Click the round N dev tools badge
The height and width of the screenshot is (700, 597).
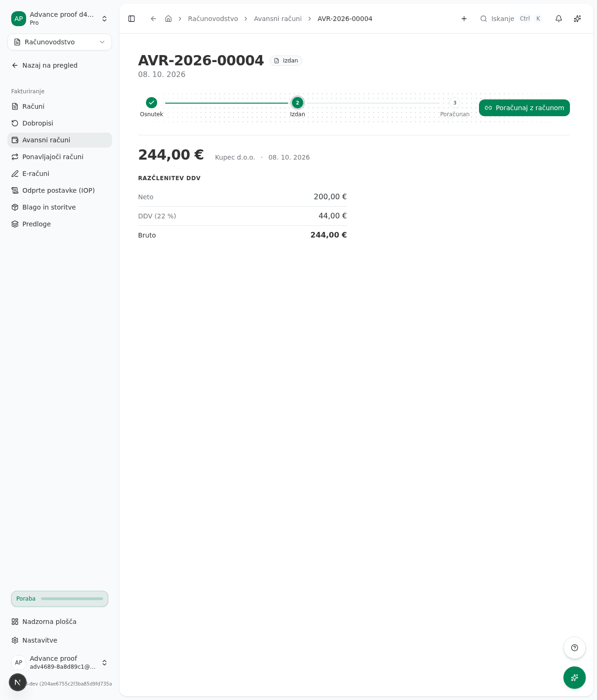tap(18, 682)
